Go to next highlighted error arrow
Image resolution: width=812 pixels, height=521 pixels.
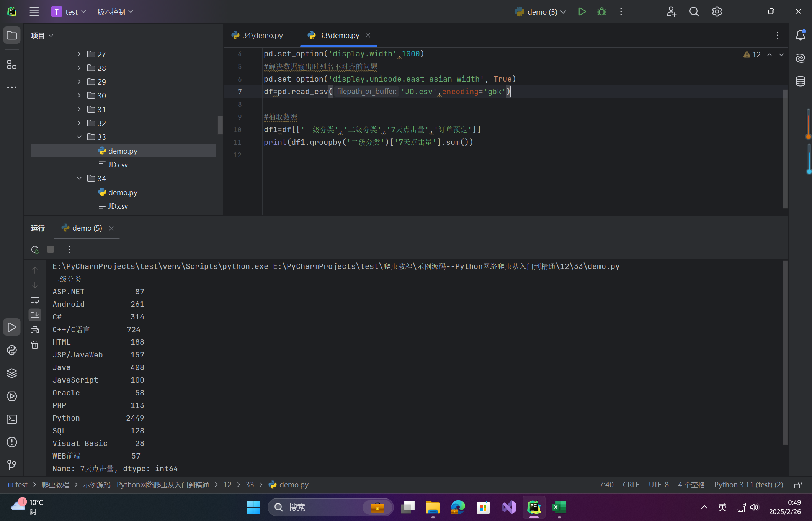(781, 55)
